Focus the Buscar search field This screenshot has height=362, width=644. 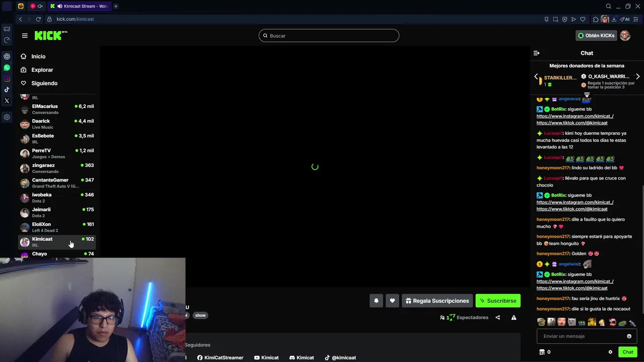tap(329, 36)
